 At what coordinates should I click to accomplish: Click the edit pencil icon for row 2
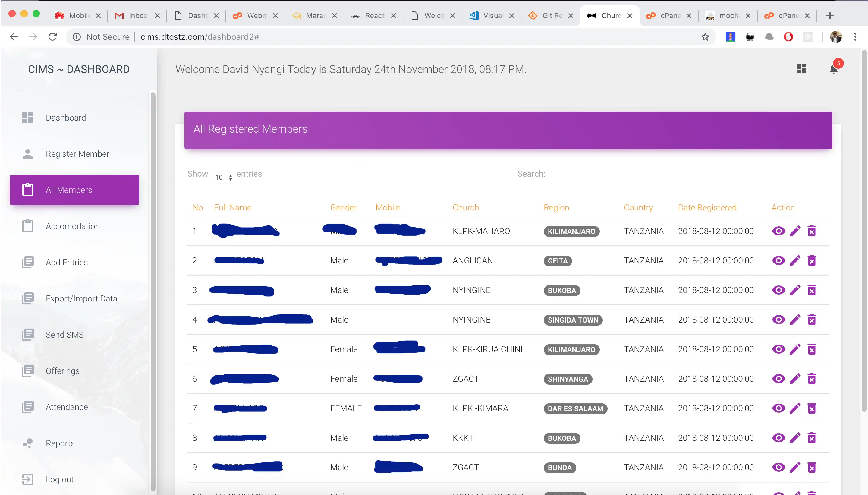pyautogui.click(x=795, y=261)
